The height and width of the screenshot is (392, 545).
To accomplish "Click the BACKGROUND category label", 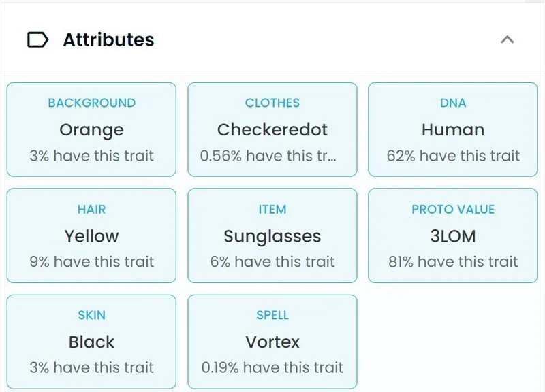I will [x=91, y=103].
